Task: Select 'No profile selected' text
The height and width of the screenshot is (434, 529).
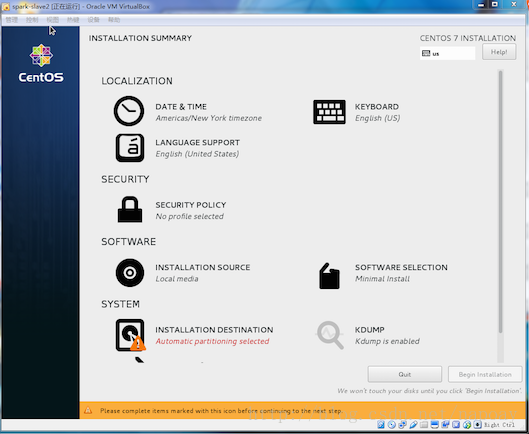Action: click(190, 216)
